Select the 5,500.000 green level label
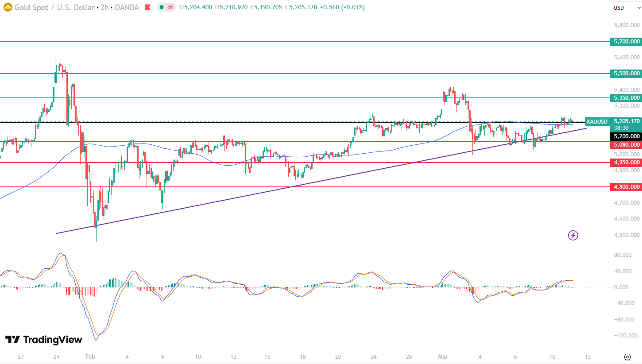 (626, 74)
